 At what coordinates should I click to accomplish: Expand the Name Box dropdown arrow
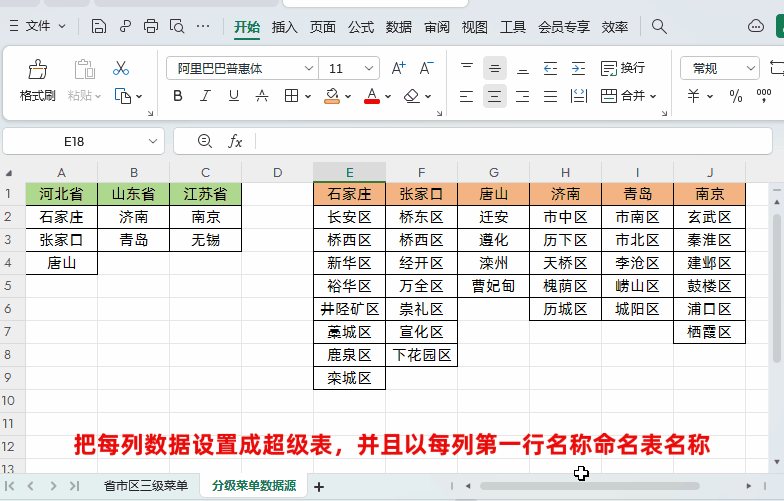(x=153, y=142)
